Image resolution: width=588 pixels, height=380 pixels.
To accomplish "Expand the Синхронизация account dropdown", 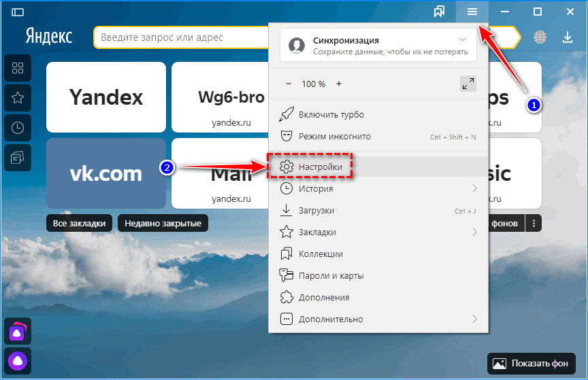I will [x=463, y=41].
